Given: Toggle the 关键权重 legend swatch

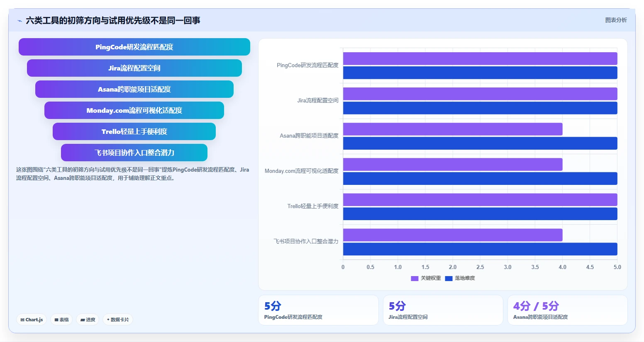Looking at the screenshot, I should tap(415, 278).
